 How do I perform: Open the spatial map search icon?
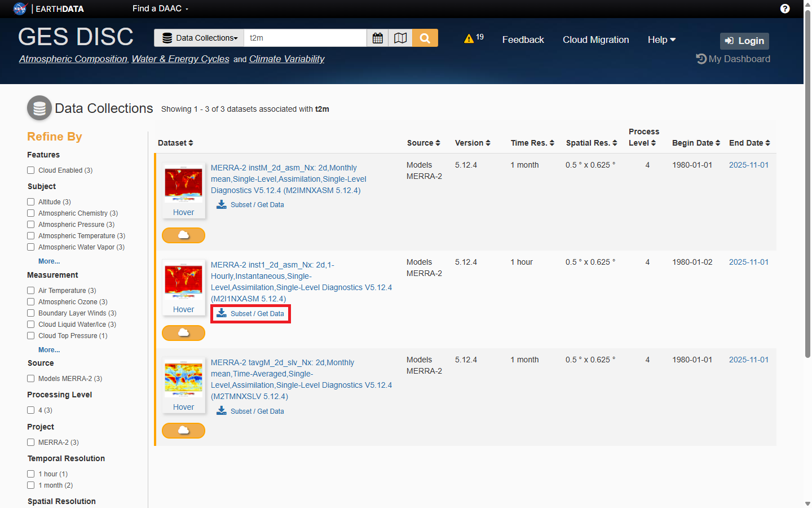(400, 38)
